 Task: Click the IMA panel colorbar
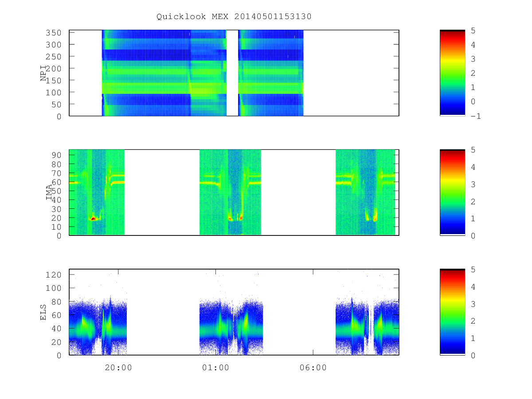tap(452, 192)
